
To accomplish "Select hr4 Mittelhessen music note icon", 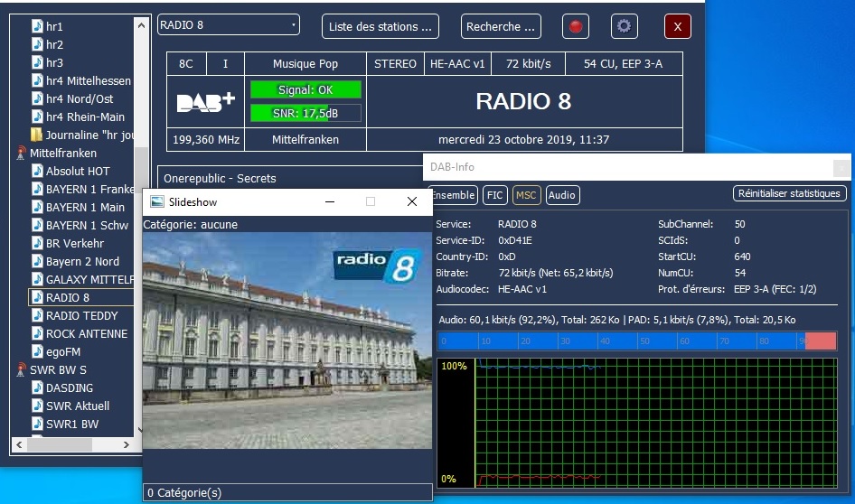I will tap(37, 80).
